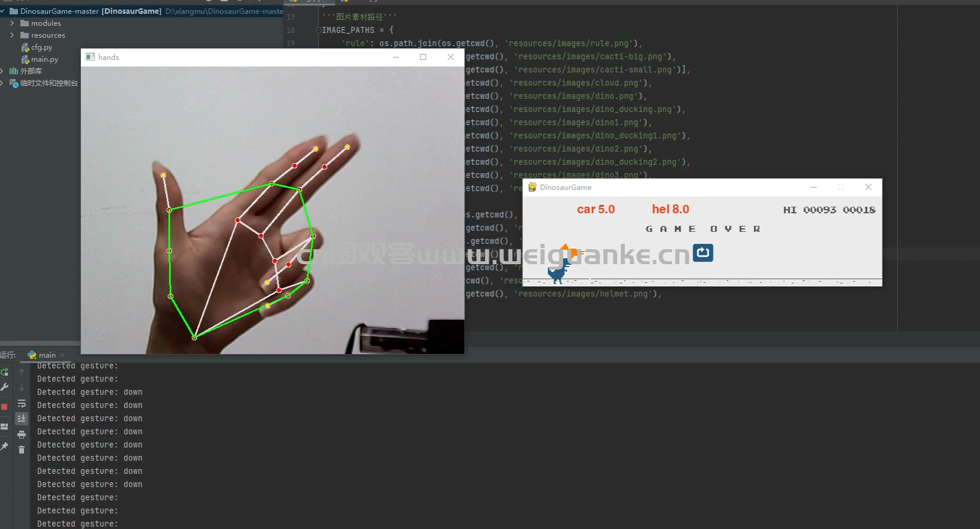Click last 'Detected gesture: down' console line
980x529 pixels.
point(90,484)
